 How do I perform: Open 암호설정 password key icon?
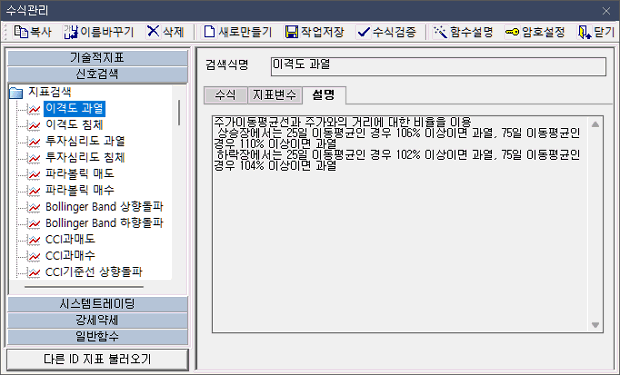click(512, 32)
